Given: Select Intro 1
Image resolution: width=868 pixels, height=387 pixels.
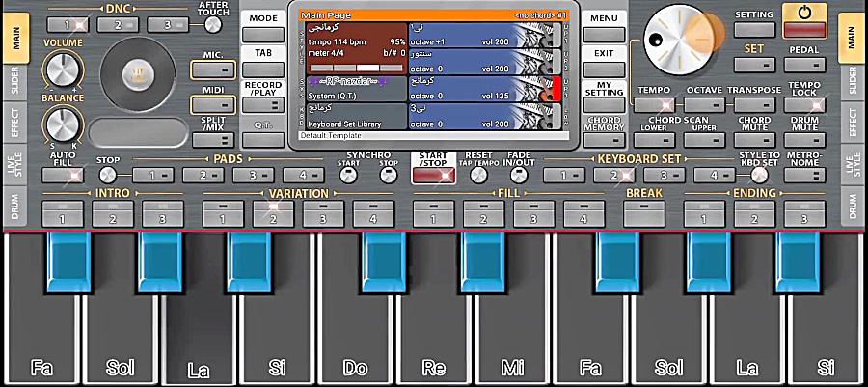Looking at the screenshot, I should (63, 213).
